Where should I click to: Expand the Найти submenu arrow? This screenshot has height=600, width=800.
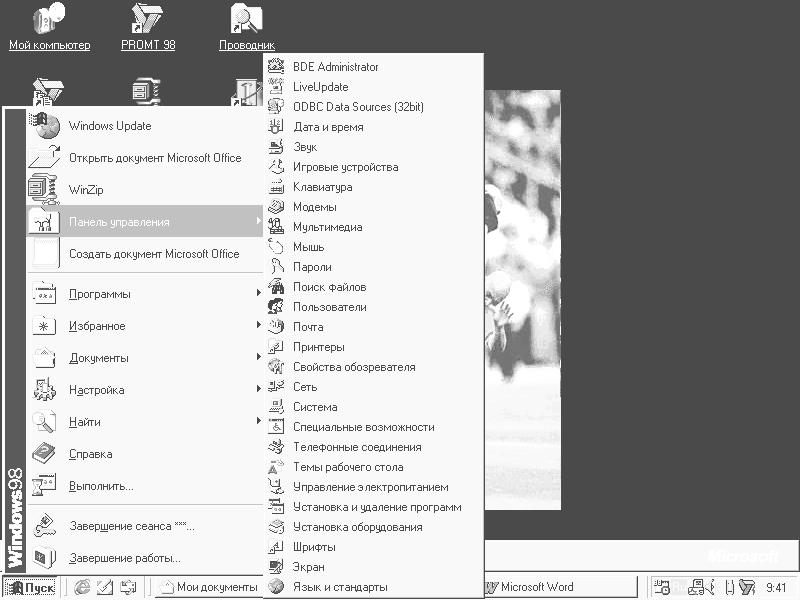[x=258, y=420]
